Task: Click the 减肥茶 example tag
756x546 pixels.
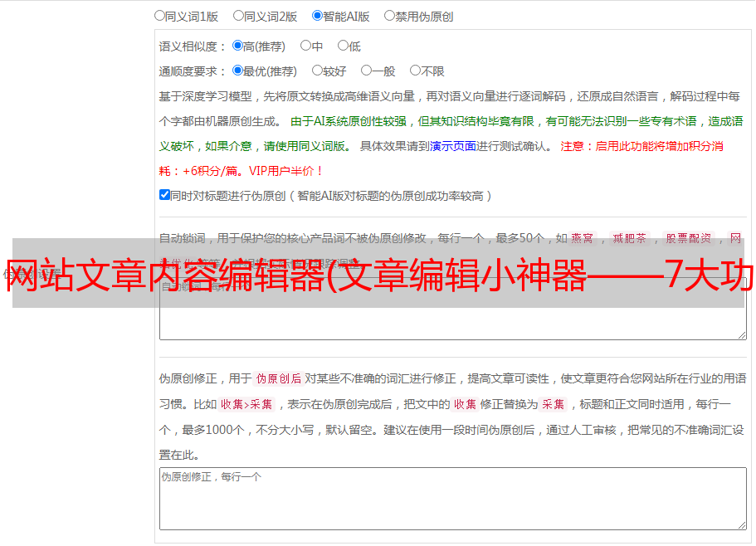Action: click(x=629, y=238)
